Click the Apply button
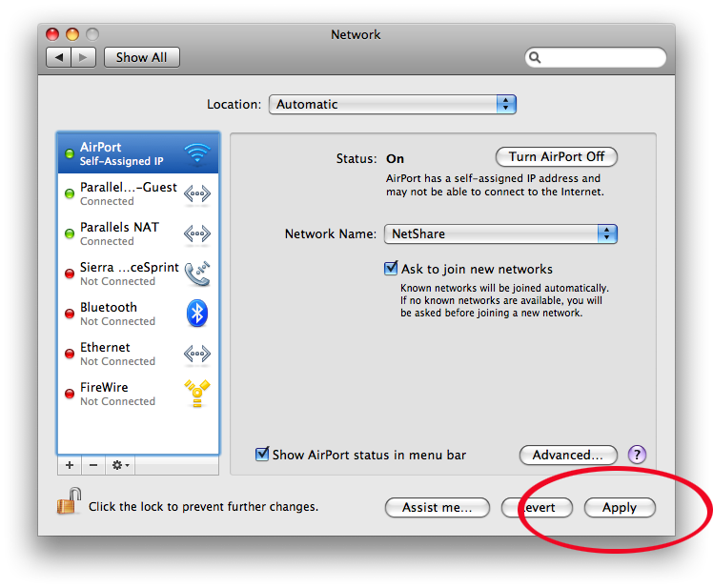 620,508
